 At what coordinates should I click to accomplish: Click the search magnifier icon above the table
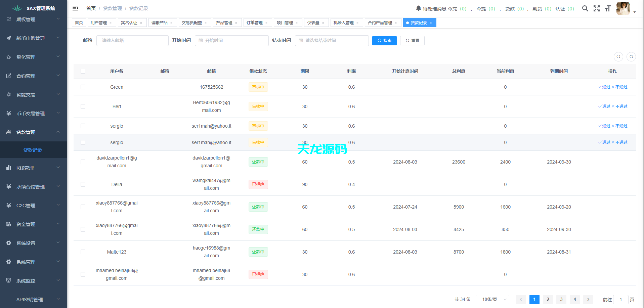pos(618,57)
